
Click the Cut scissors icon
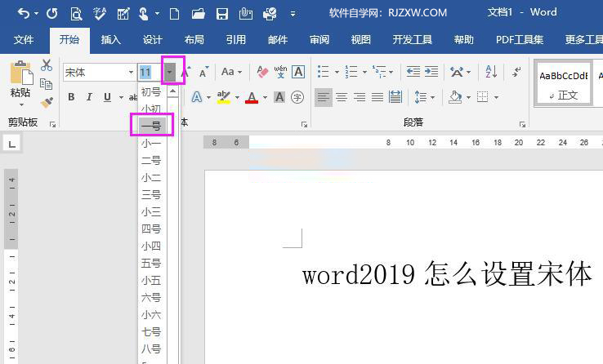click(47, 65)
